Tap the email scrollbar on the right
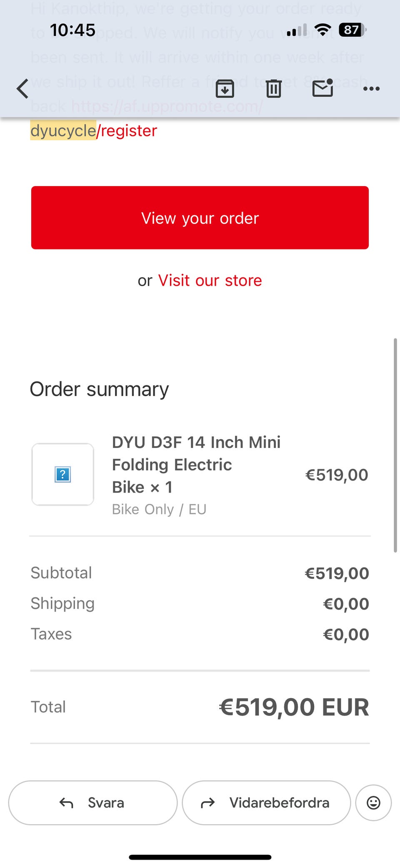Image resolution: width=400 pixels, height=868 pixels. tap(395, 445)
